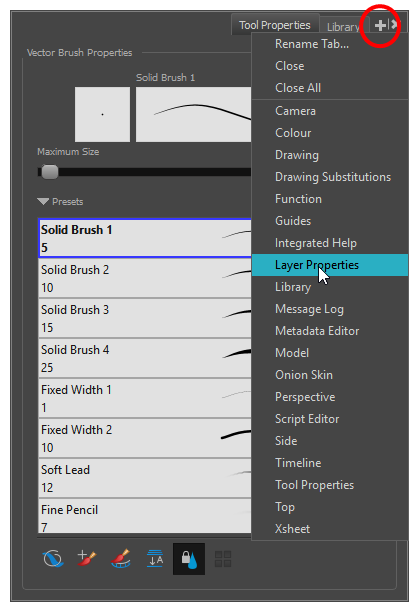The image size is (419, 612).
Task: Open the Tool Properties tab
Action: coord(275,25)
